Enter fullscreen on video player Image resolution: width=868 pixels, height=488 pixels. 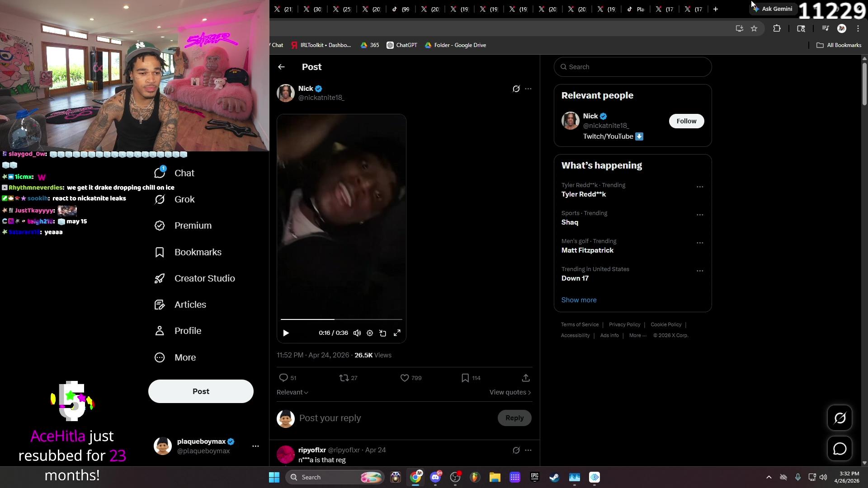(397, 333)
